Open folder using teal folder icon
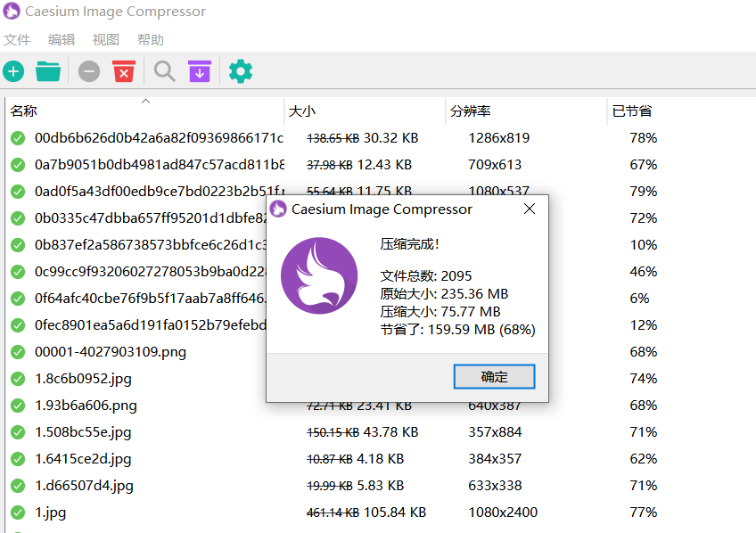Viewport: 756px width, 533px height. coord(48,71)
